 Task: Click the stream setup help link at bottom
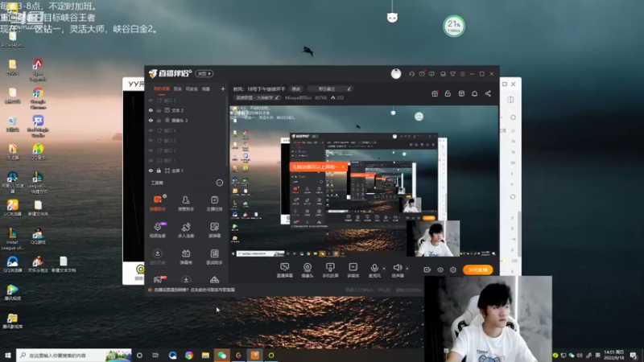point(194,290)
